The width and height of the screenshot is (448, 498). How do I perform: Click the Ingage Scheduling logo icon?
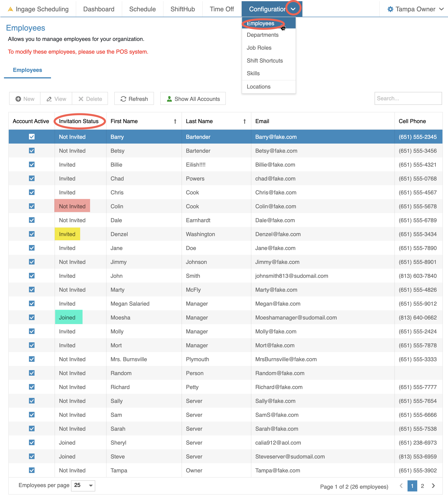(x=10, y=9)
